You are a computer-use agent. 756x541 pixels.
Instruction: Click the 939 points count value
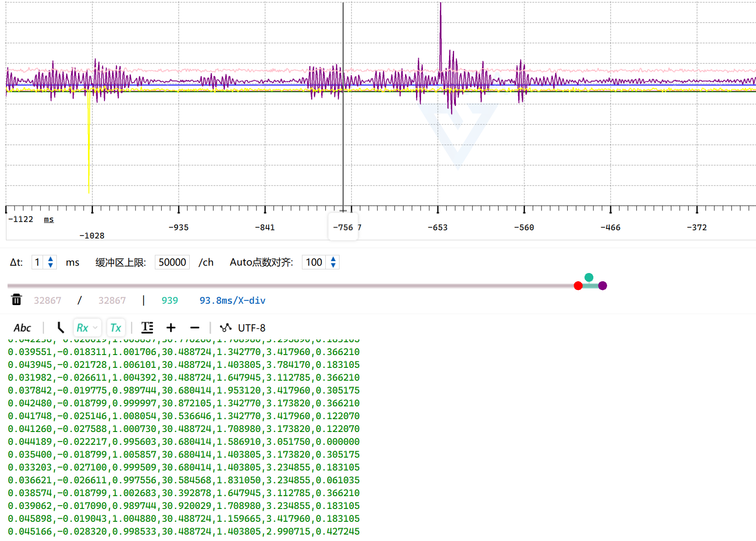click(x=170, y=301)
